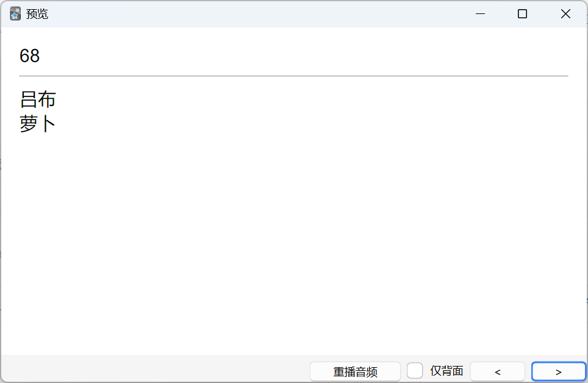The height and width of the screenshot is (383, 588).
Task: Advance to next card with > button
Action: click(558, 371)
